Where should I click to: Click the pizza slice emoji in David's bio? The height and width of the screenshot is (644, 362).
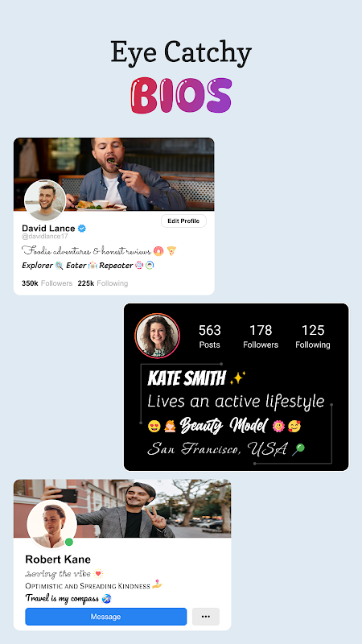[x=171, y=250]
